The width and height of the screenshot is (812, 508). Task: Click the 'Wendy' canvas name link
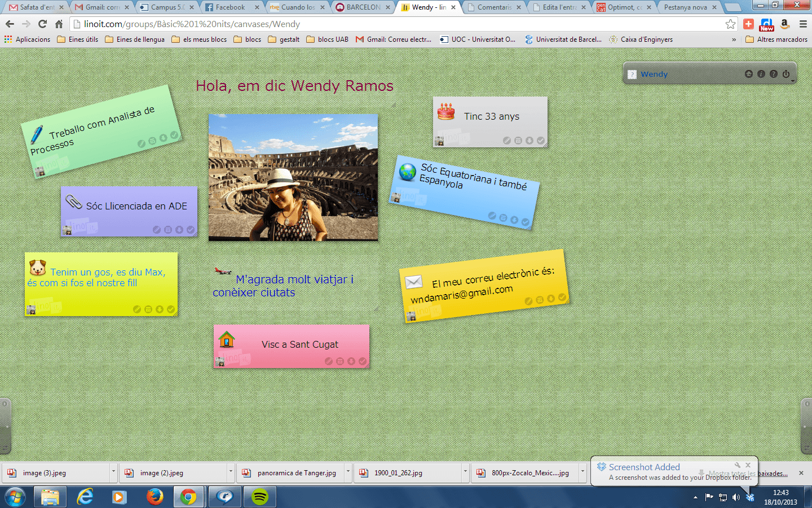pyautogui.click(x=654, y=74)
